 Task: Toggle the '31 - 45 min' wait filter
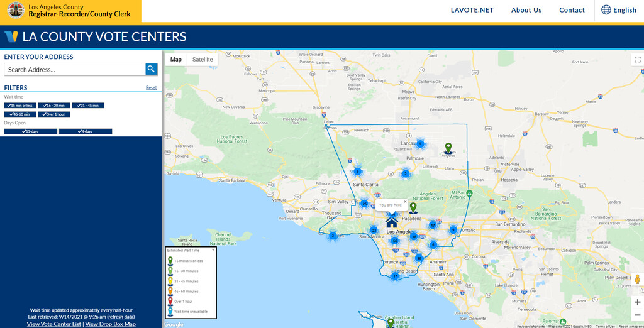[x=88, y=106]
